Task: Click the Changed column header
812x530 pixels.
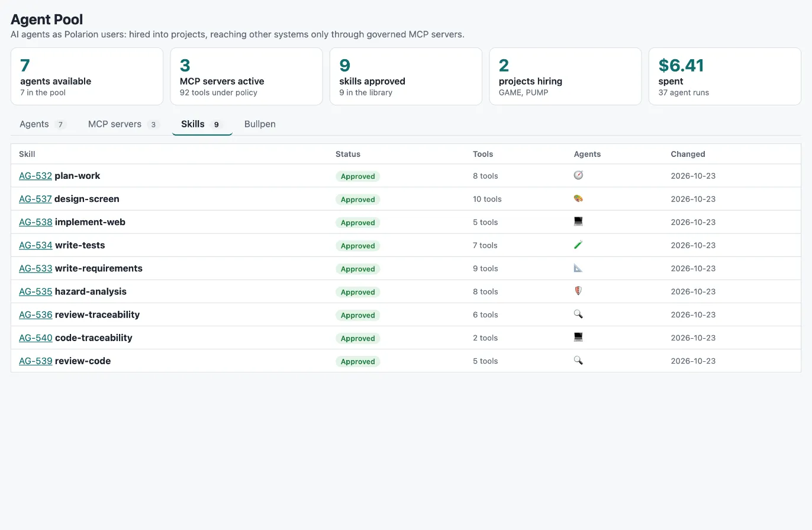Action: [x=688, y=154]
